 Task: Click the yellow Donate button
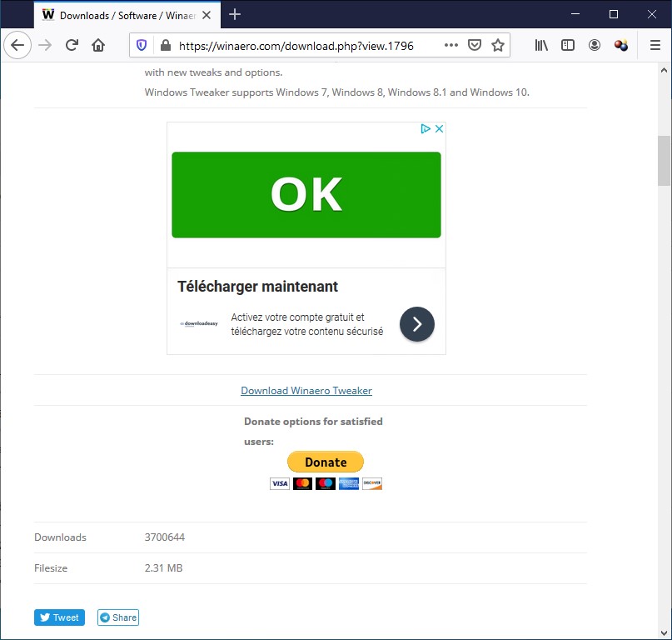(326, 462)
